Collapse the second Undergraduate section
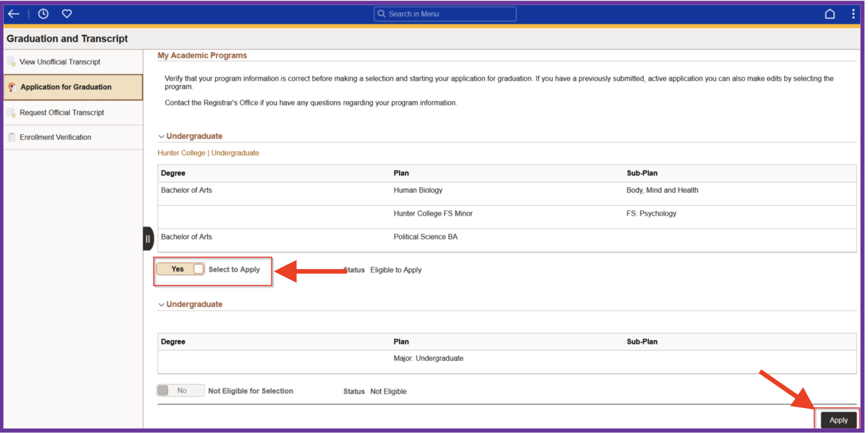The image size is (868, 433). 161,304
